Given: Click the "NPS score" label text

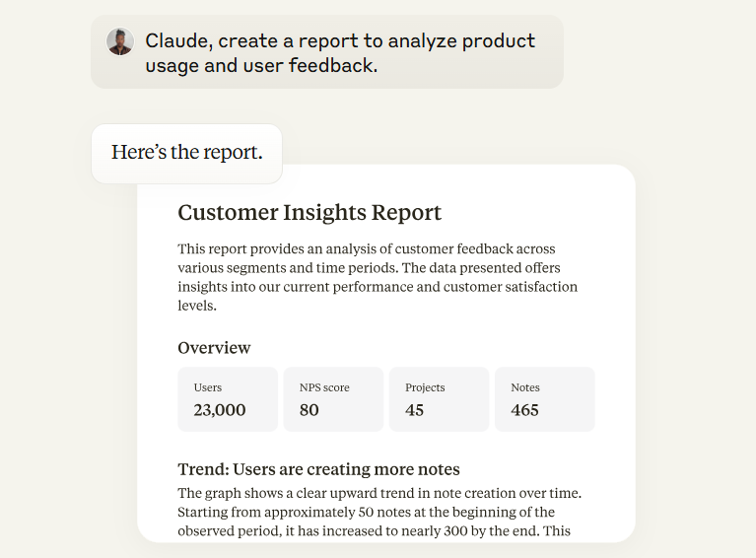Looking at the screenshot, I should [324, 387].
